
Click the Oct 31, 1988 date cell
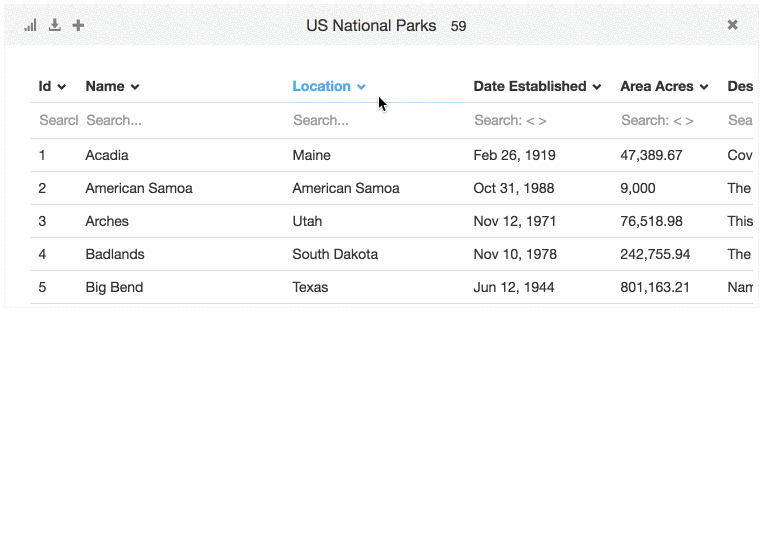[514, 188]
